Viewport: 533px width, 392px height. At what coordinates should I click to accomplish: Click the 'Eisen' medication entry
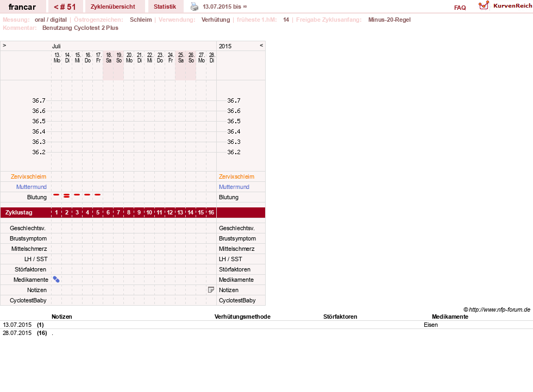click(431, 325)
